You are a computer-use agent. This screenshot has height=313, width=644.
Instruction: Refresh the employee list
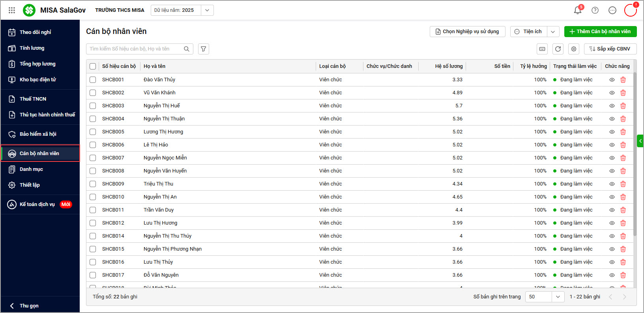click(x=558, y=49)
